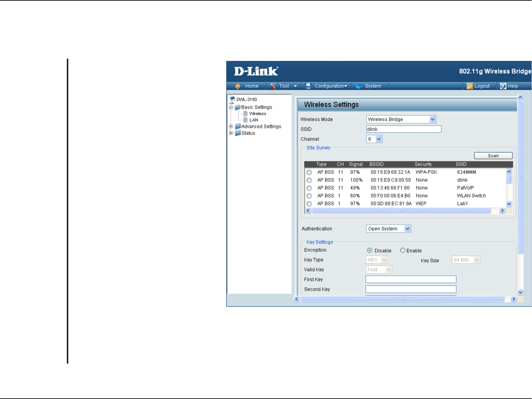
Task: Click BSSID 00:0D:88:EC:81:9A cell
Action: [391, 204]
